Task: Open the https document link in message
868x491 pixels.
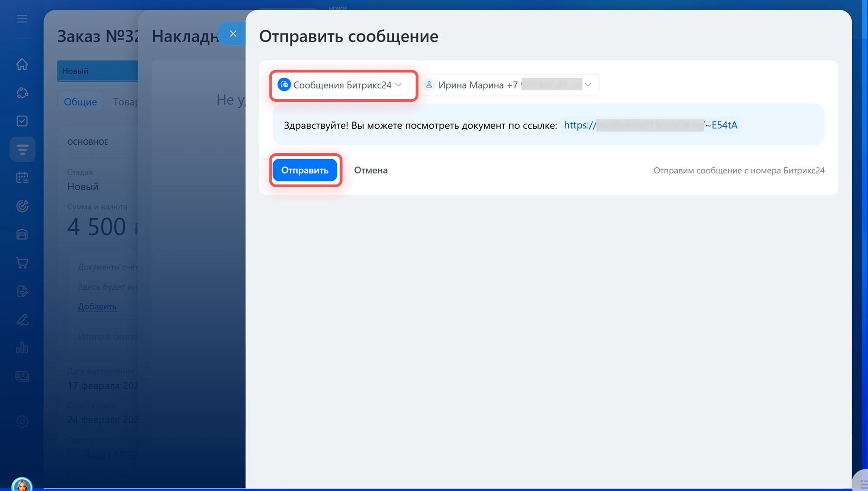Action: [x=650, y=125]
